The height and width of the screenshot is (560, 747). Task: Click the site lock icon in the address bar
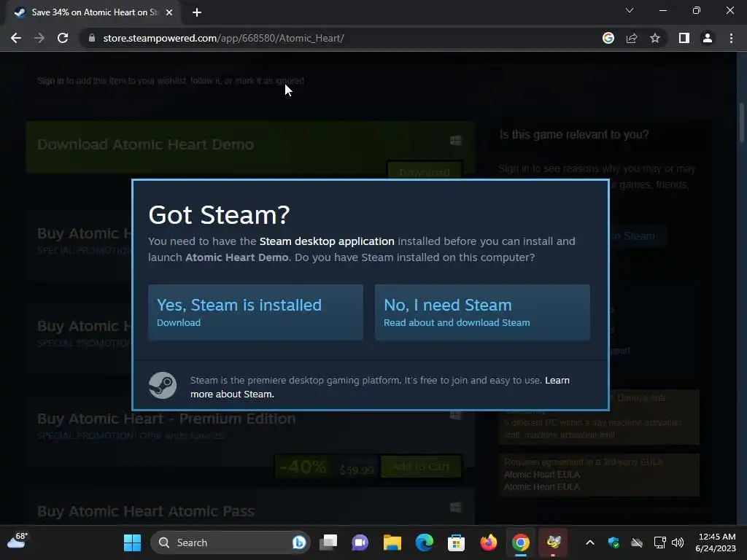click(x=91, y=38)
